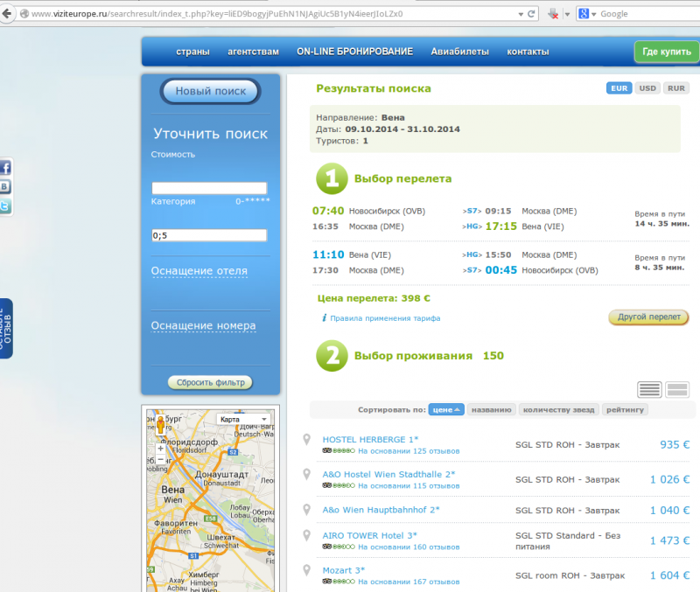The height and width of the screenshot is (592, 700).
Task: Click the Стоимость range field
Action: (209, 188)
